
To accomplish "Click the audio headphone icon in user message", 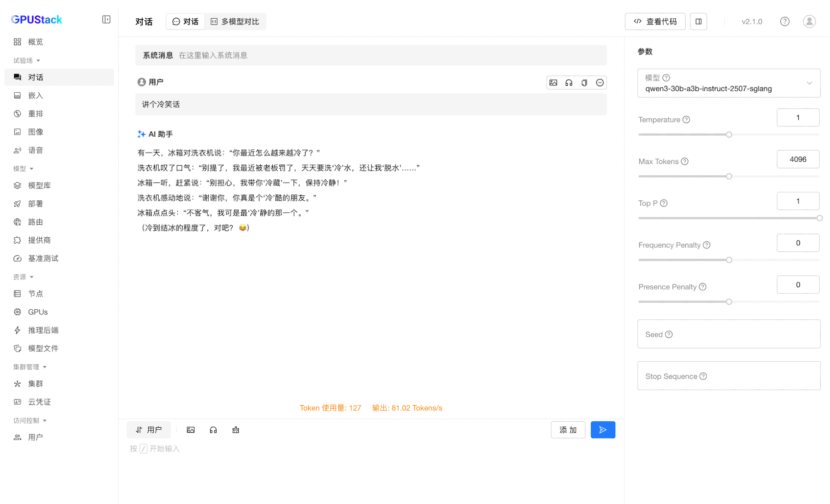I will tap(569, 83).
